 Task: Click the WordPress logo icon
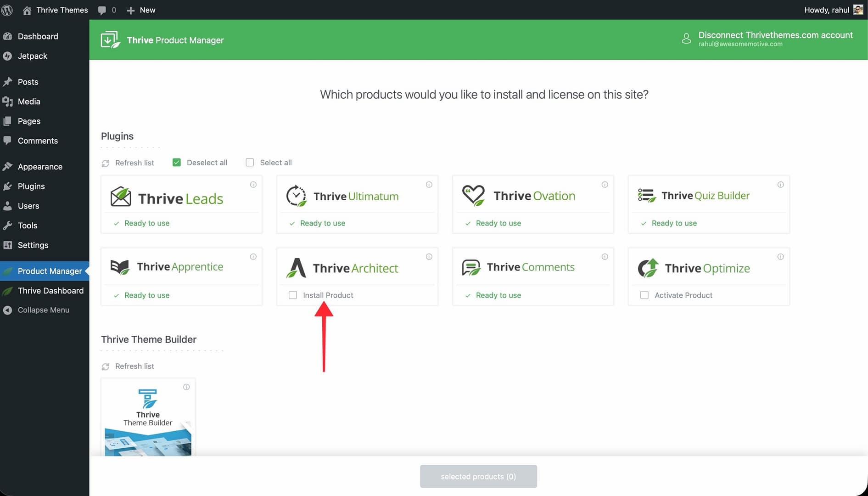pyautogui.click(x=7, y=10)
